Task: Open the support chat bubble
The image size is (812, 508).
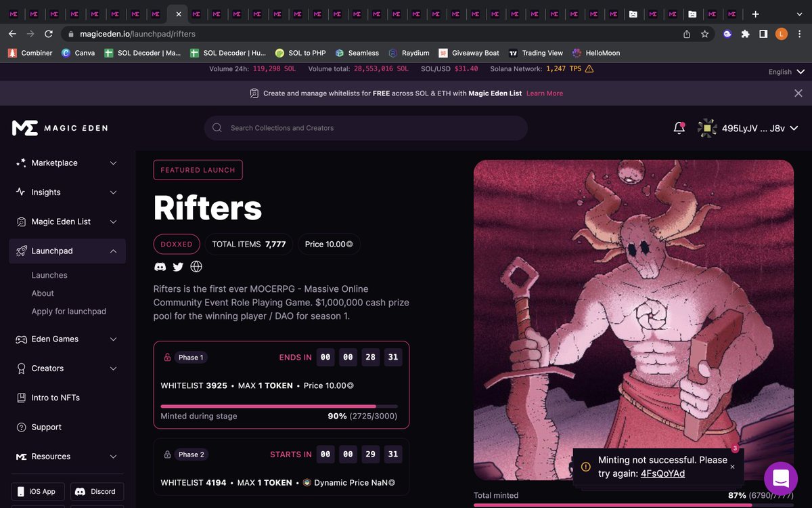Action: tap(780, 478)
